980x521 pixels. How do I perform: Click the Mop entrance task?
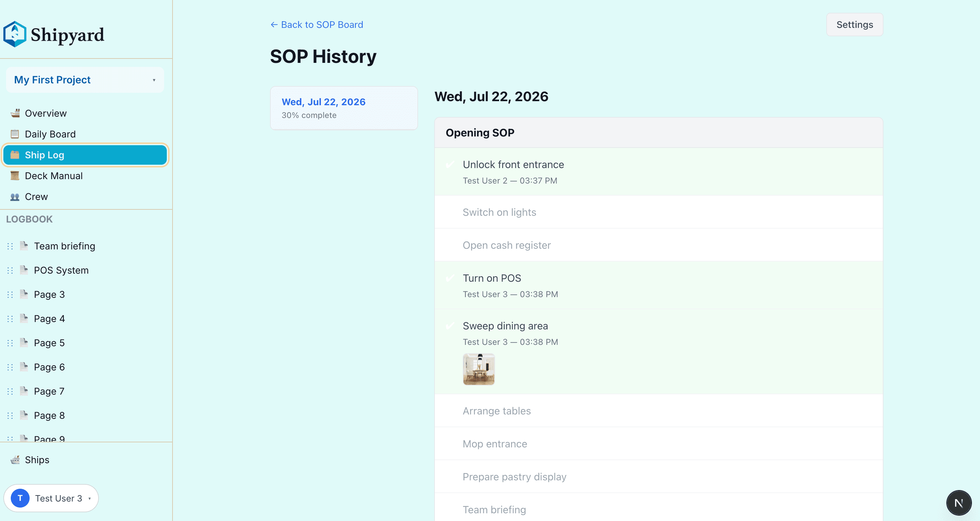point(658,444)
